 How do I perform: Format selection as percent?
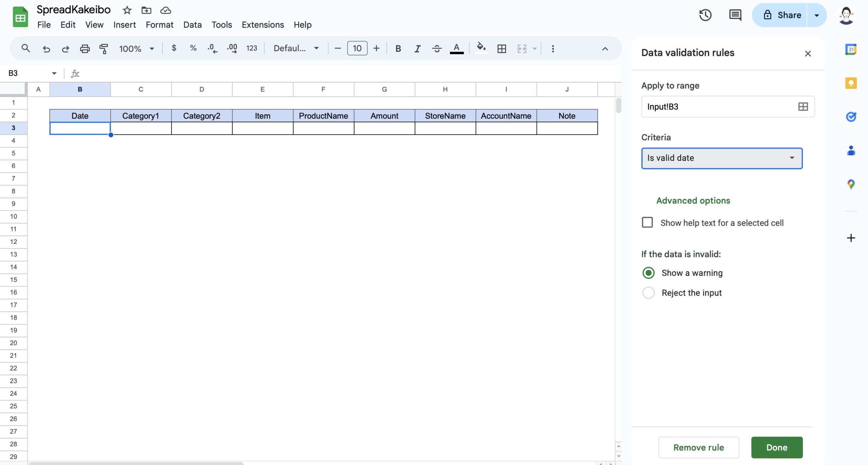tap(193, 48)
